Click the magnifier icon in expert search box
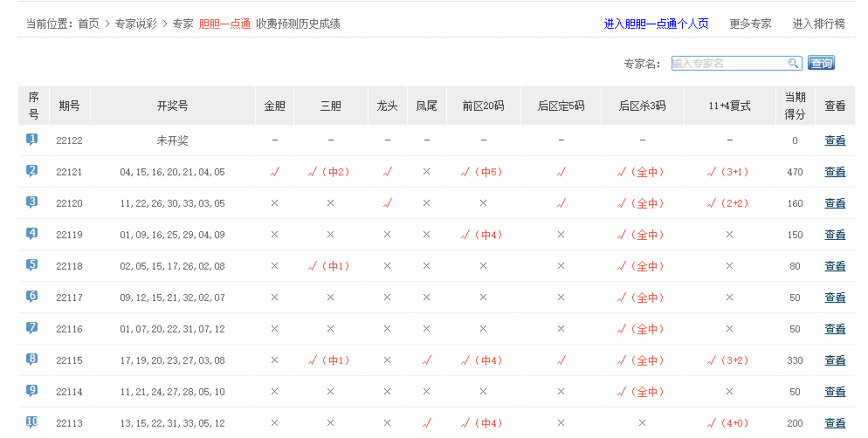The width and height of the screenshot is (868, 438). coord(793,63)
